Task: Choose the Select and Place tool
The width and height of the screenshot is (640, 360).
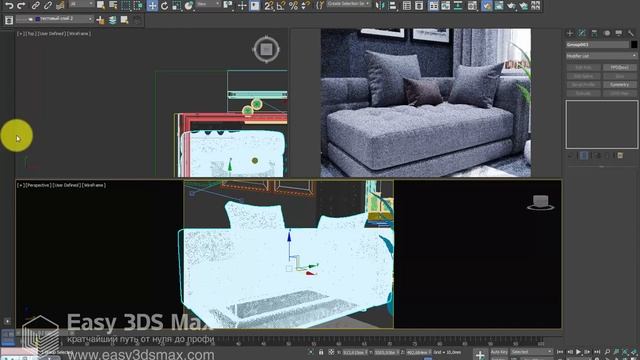Action: pos(189,5)
